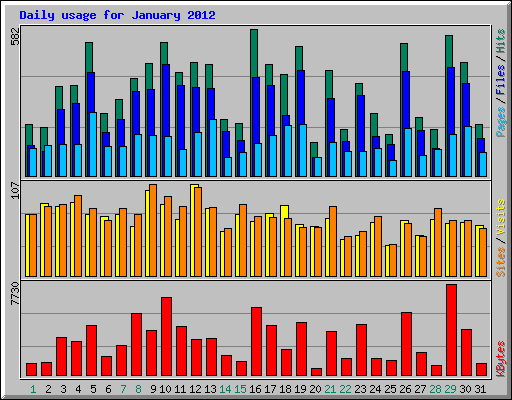Click green weekend day label 21
The height and width of the screenshot is (400, 512).
[330, 389]
